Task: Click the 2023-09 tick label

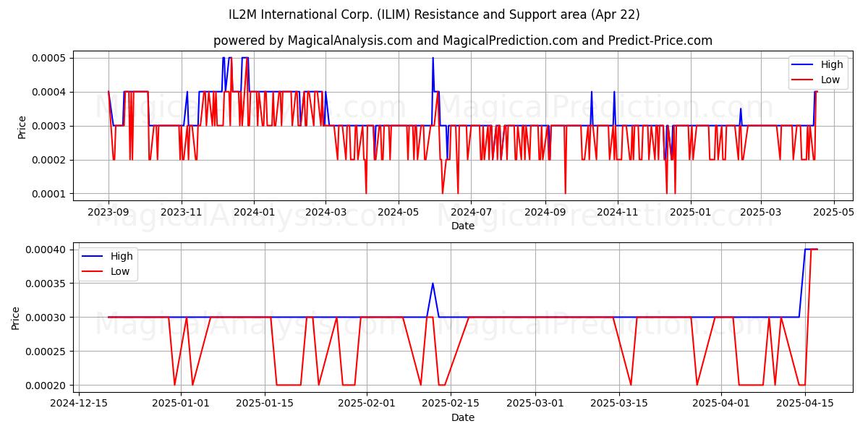Action: click(109, 212)
